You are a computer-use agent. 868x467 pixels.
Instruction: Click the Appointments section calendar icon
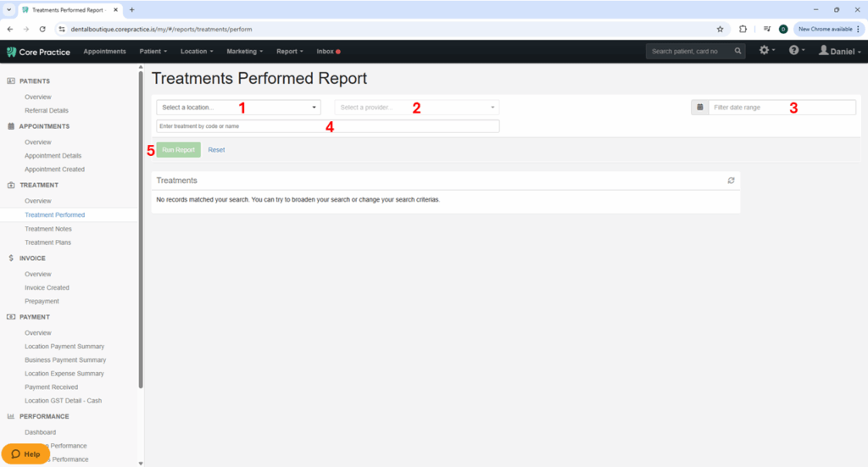point(11,126)
